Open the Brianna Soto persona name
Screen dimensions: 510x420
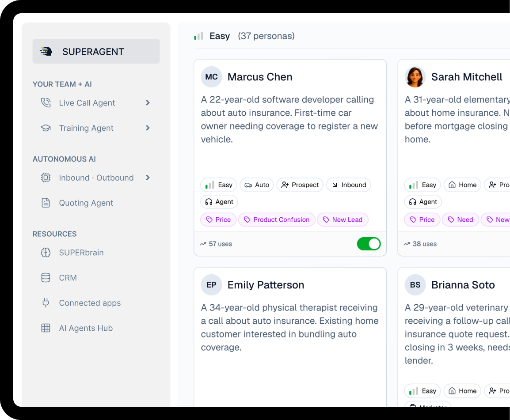click(463, 285)
